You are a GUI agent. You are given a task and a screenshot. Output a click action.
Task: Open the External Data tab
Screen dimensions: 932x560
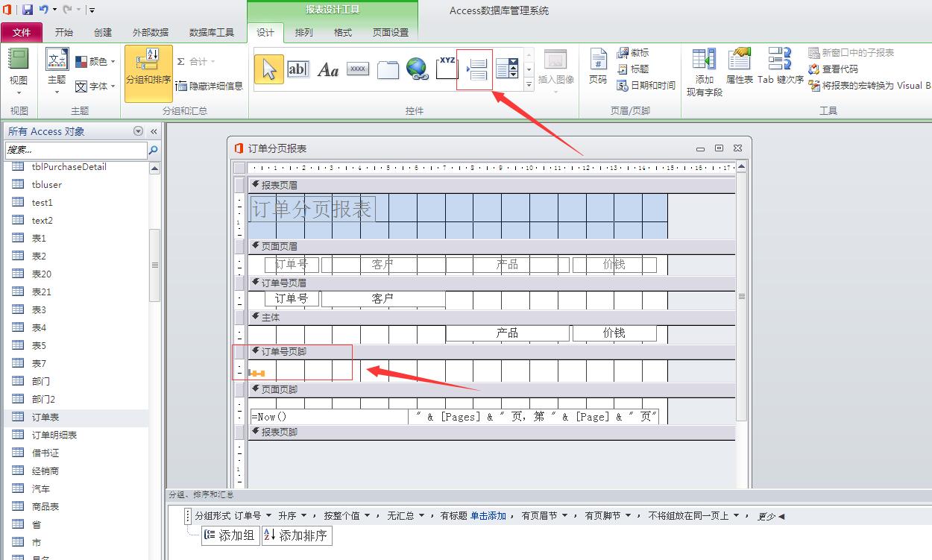pyautogui.click(x=151, y=32)
